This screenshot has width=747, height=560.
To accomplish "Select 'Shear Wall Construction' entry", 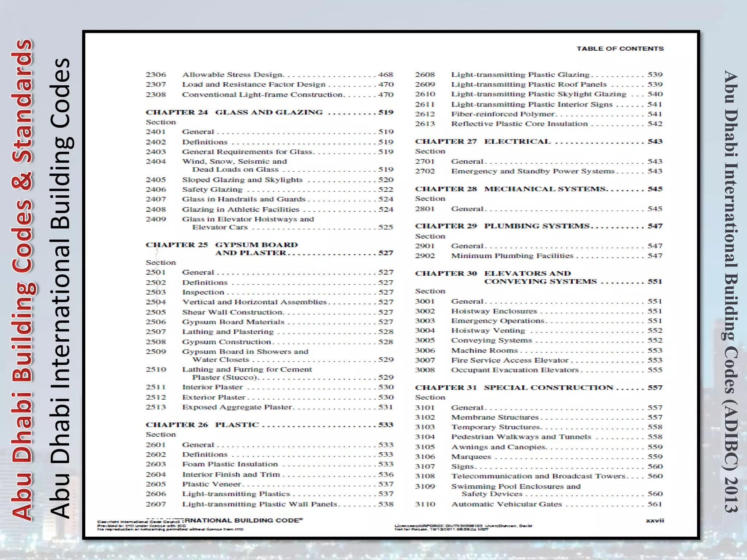I will tap(270, 312).
